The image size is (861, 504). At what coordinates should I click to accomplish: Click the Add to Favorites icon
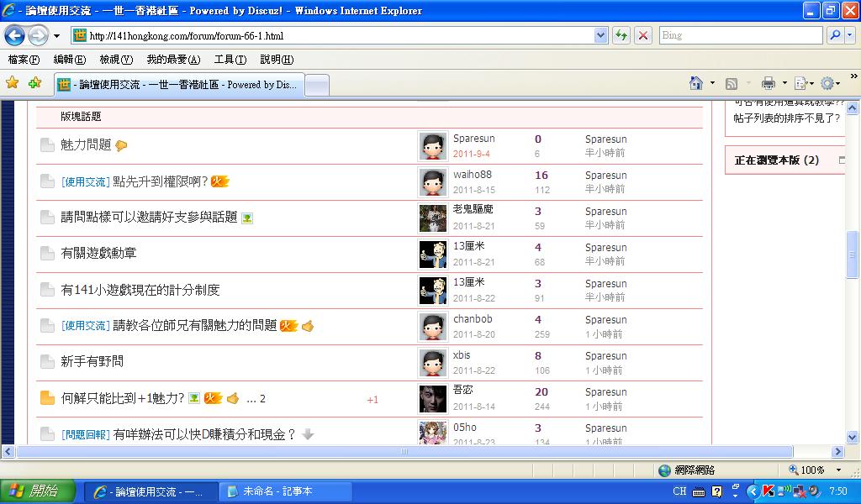34,83
